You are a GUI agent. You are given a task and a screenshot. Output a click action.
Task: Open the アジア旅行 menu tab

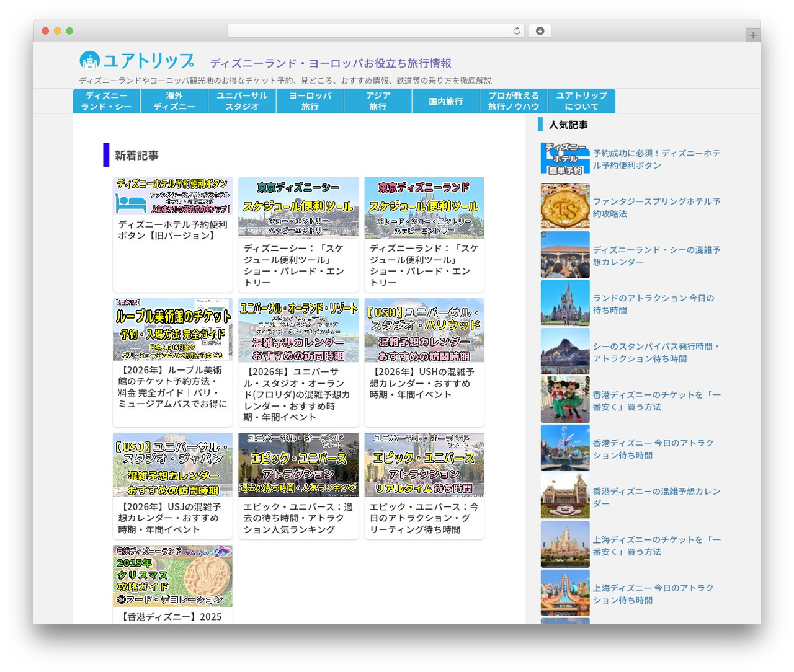click(x=378, y=101)
